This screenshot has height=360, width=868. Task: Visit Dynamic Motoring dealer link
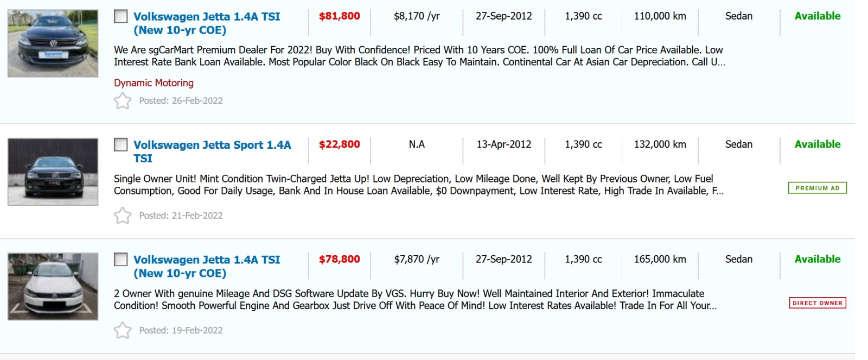tap(154, 83)
